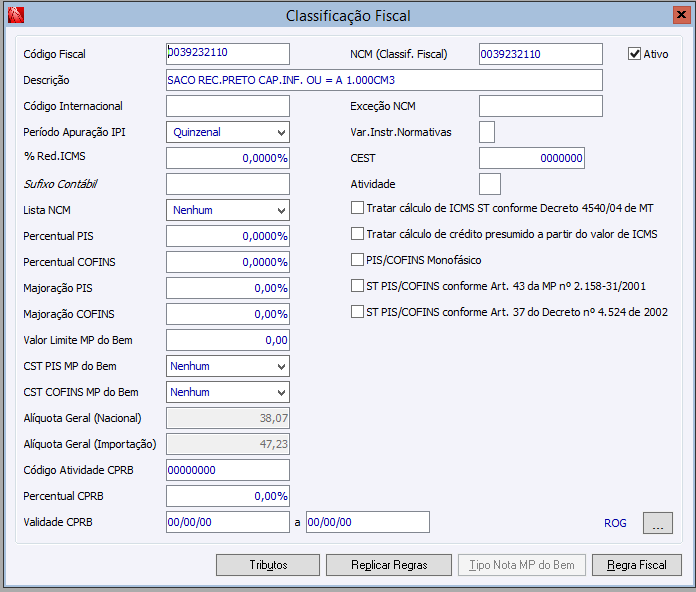
Task: Focus the CEST input field
Action: (x=531, y=158)
